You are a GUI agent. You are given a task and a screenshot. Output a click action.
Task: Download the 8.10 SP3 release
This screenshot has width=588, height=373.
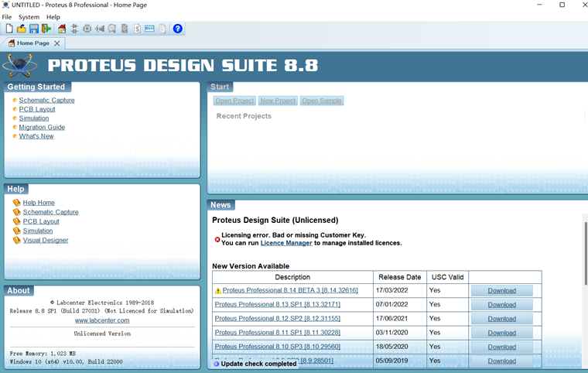pos(502,347)
